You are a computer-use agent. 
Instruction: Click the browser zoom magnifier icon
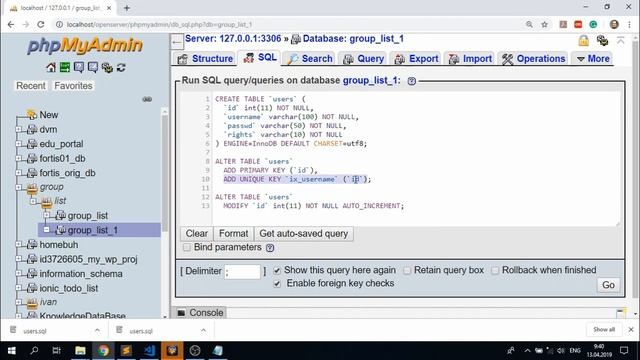click(x=529, y=24)
